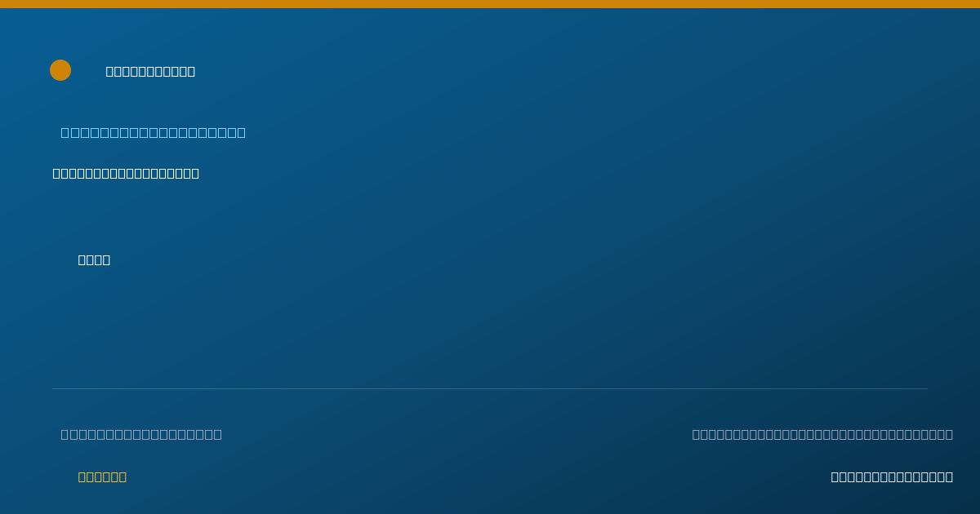Click the white text at bottom right corner

point(892,476)
